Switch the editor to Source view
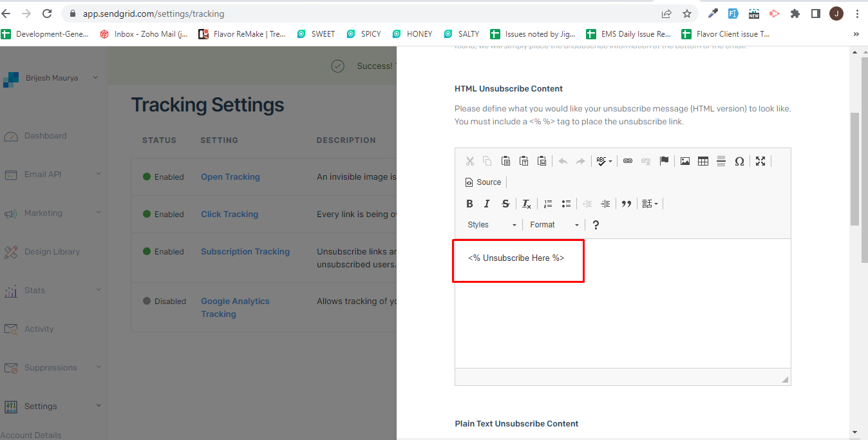Image resolution: width=868 pixels, height=440 pixels. (484, 182)
